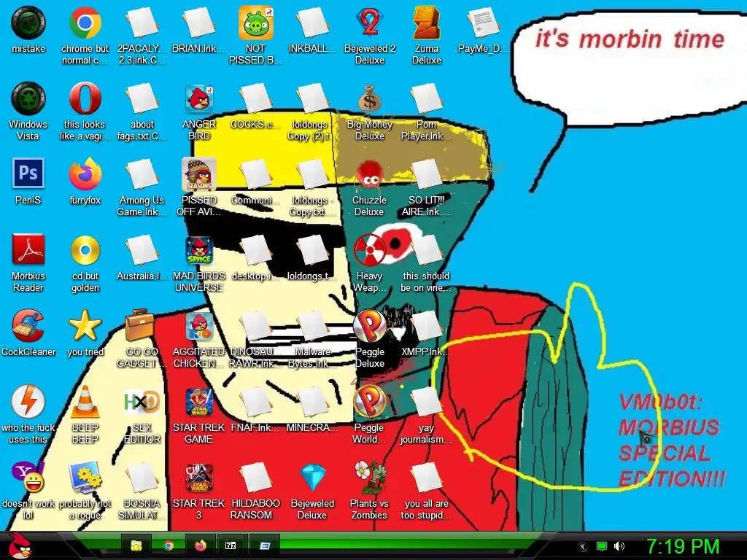Open Big Money Deluxe money bag icon
This screenshot has height=560, width=747.
[370, 98]
